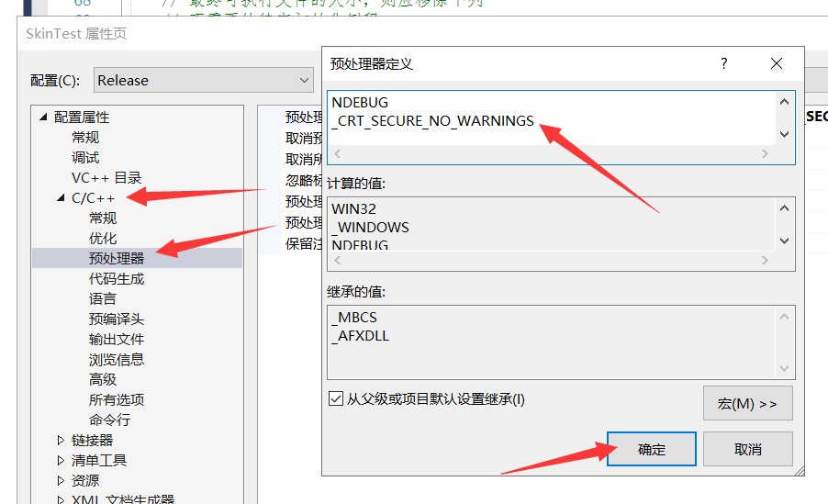Screen dimensions: 828x504
Task: Click _WINDOWS in 计算的值 list
Action: [370, 227]
